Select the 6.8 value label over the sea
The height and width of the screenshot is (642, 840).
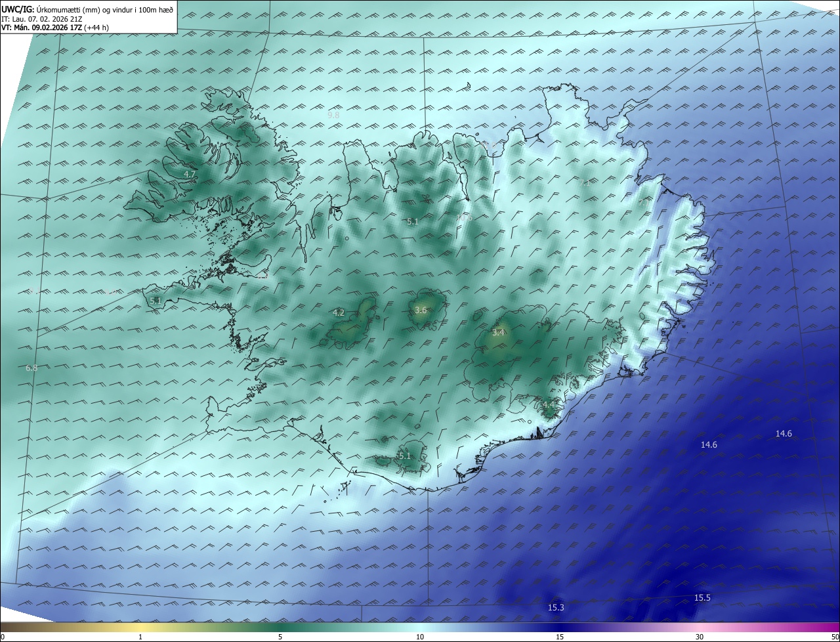tap(31, 368)
